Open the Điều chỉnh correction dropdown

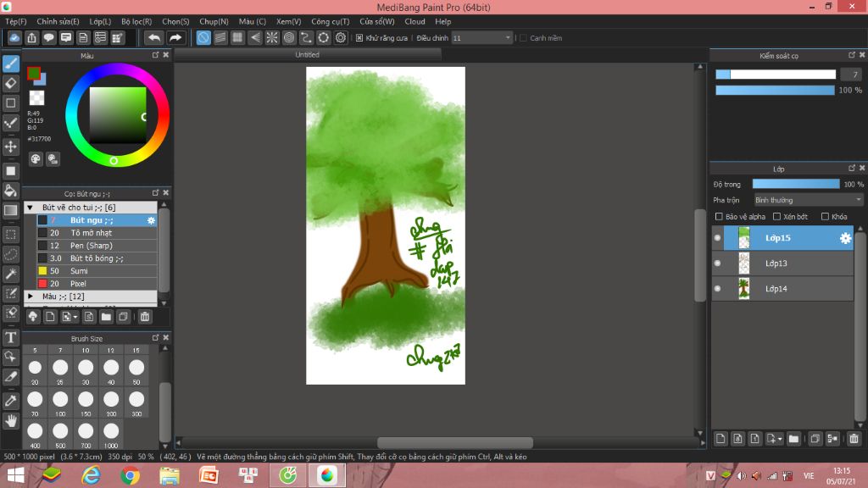point(481,37)
